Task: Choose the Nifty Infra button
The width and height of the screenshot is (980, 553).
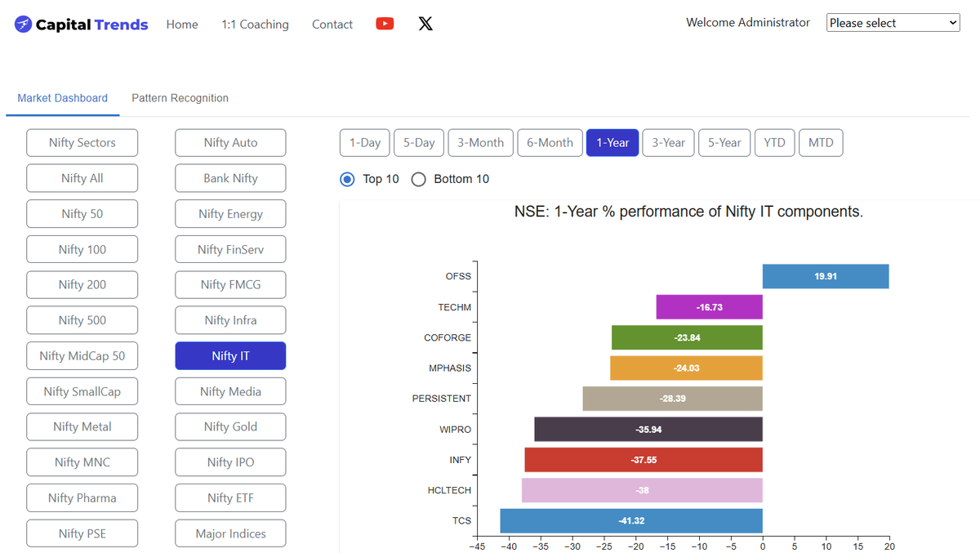Action: pyautogui.click(x=230, y=320)
